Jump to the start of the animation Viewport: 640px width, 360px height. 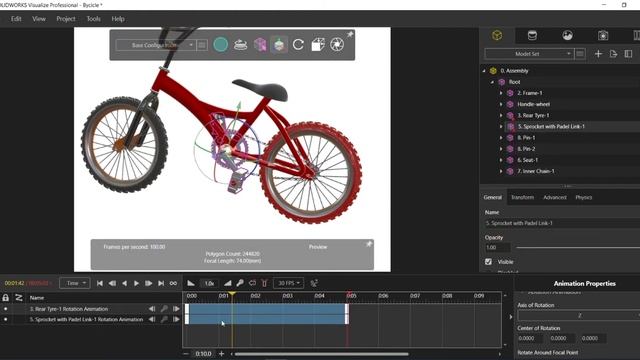click(x=100, y=283)
